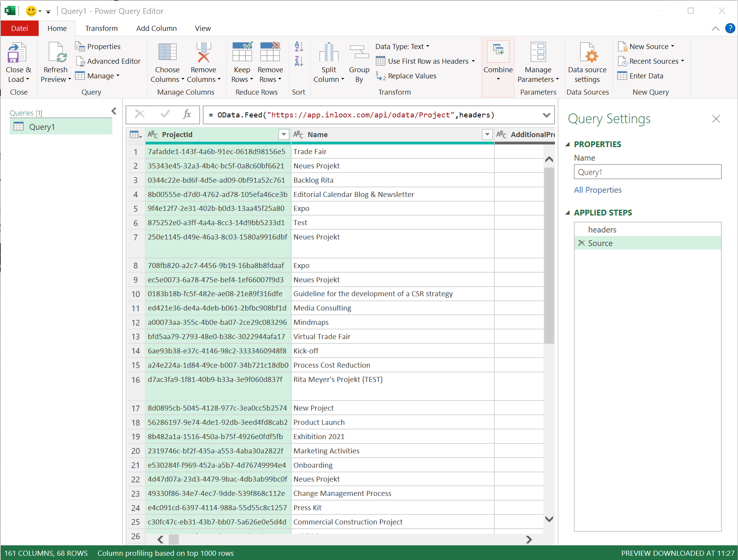The width and height of the screenshot is (738, 560).
Task: Close the Query Settings pane
Action: [716, 119]
